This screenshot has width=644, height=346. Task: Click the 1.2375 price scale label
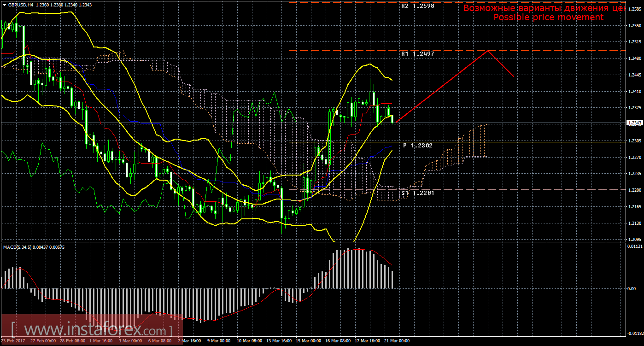pyautogui.click(x=635, y=108)
